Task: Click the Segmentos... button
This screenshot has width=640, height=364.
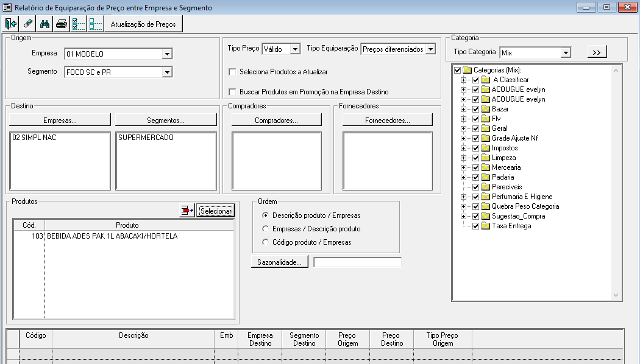Action: point(166,121)
